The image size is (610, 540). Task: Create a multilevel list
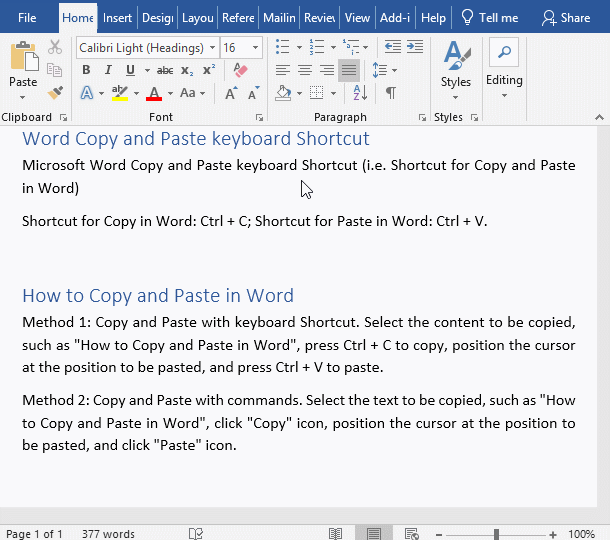click(x=351, y=47)
